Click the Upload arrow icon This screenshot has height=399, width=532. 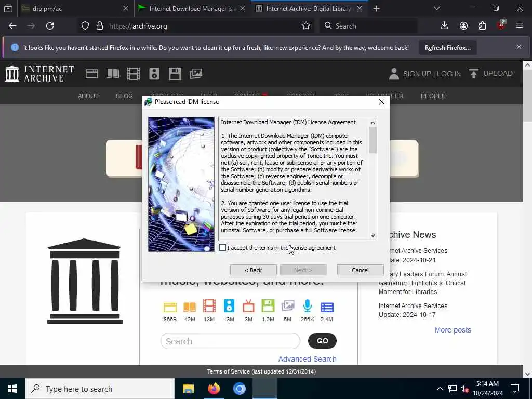[x=474, y=74]
